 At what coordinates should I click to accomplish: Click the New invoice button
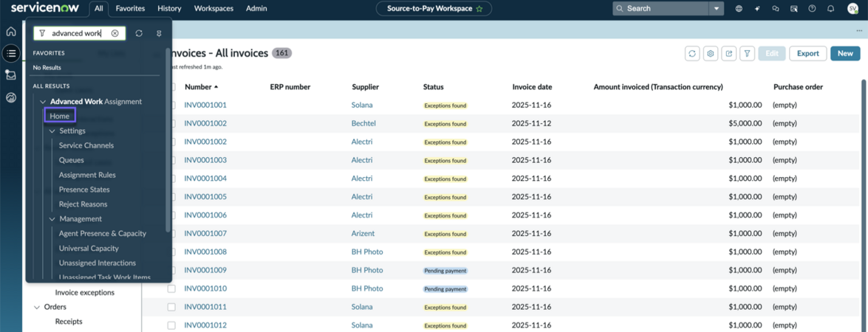(x=845, y=54)
